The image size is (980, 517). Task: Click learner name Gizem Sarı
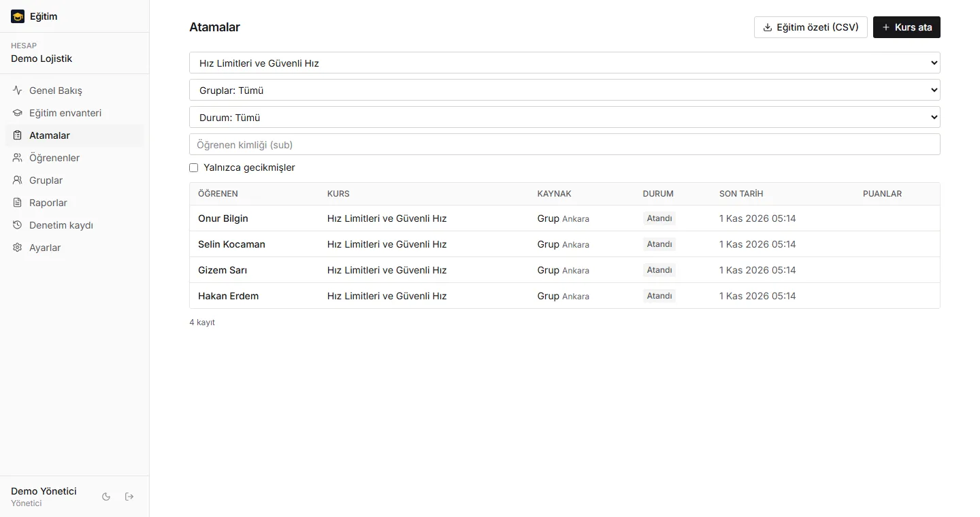[x=223, y=270]
